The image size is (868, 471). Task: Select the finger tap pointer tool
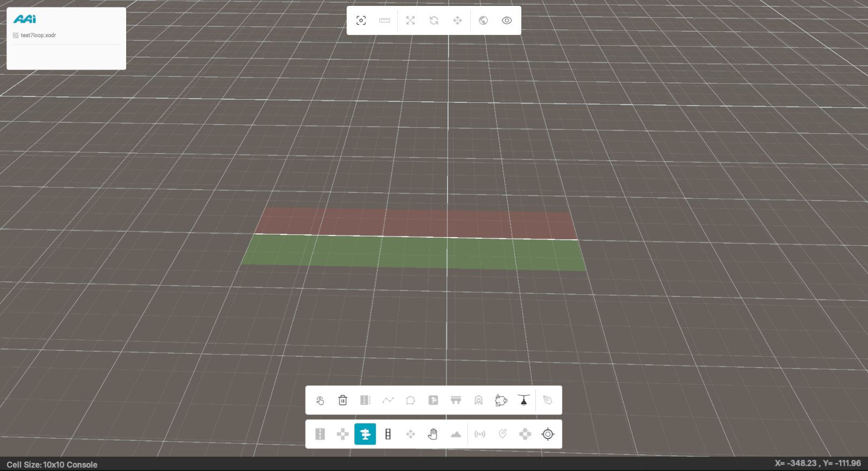[320, 400]
